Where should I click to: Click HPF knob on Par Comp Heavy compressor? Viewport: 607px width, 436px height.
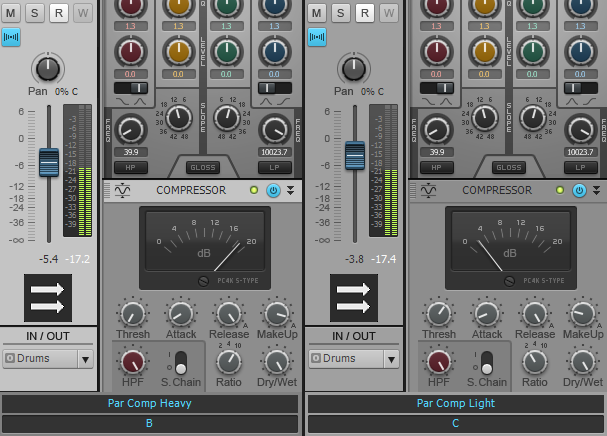[133, 362]
